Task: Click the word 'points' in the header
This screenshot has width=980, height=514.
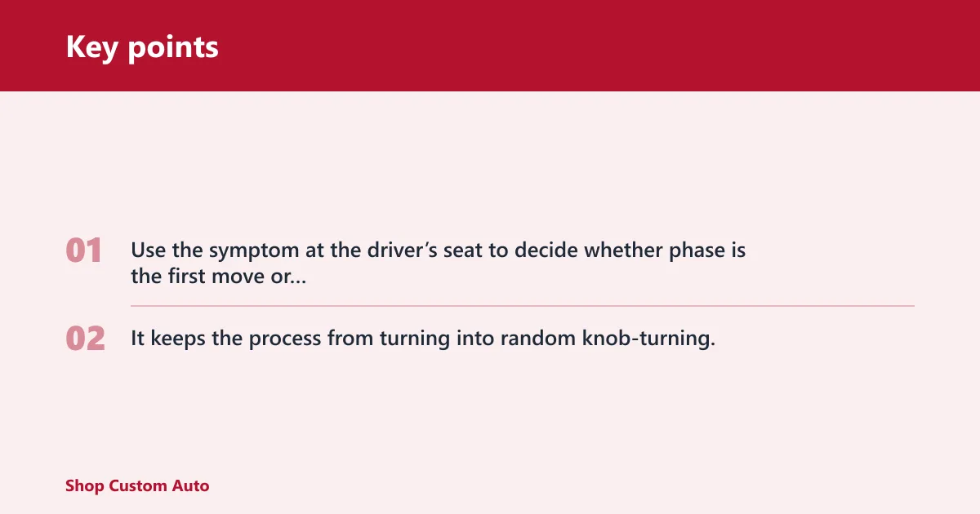Action: pyautogui.click(x=173, y=48)
